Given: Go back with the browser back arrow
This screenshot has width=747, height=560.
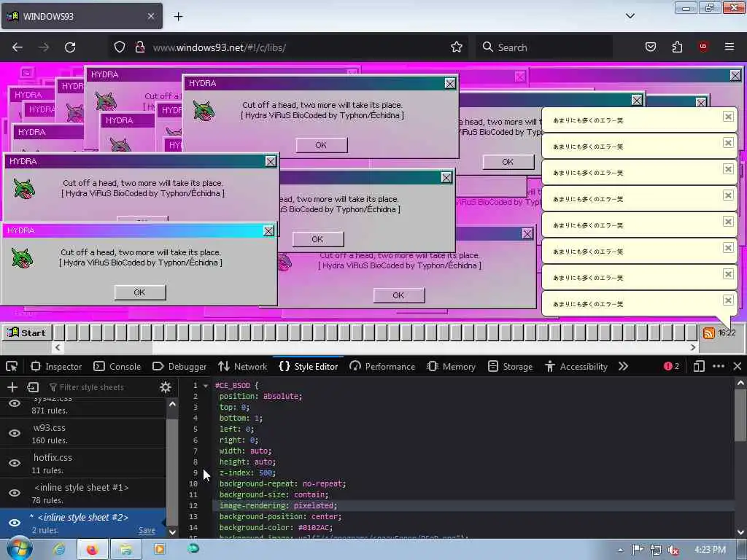Looking at the screenshot, I should pos(18,47).
